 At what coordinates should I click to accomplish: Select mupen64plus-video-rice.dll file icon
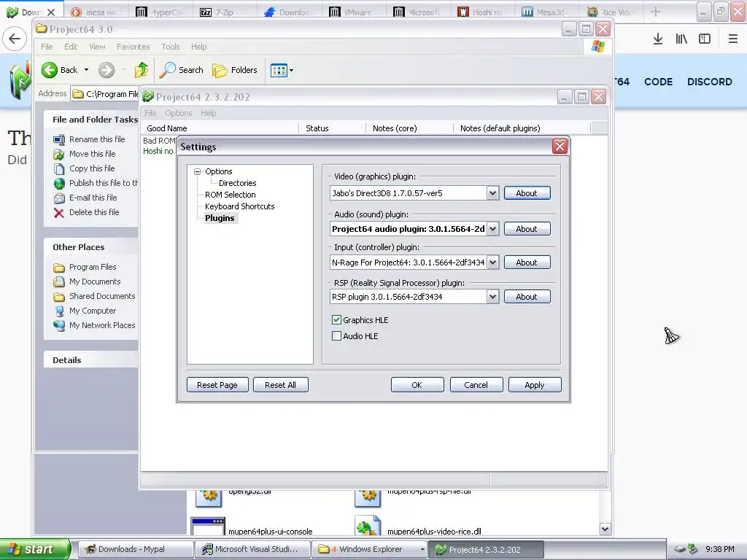coord(368,526)
